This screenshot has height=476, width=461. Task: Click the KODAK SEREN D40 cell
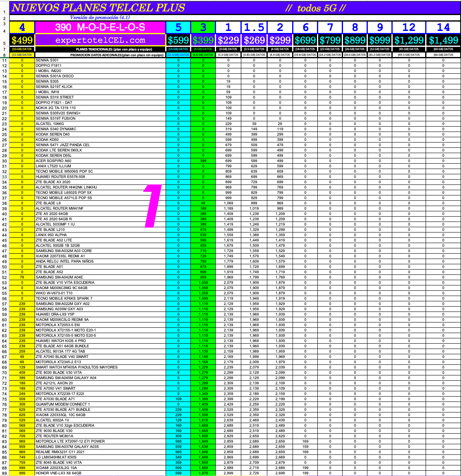[100, 134]
